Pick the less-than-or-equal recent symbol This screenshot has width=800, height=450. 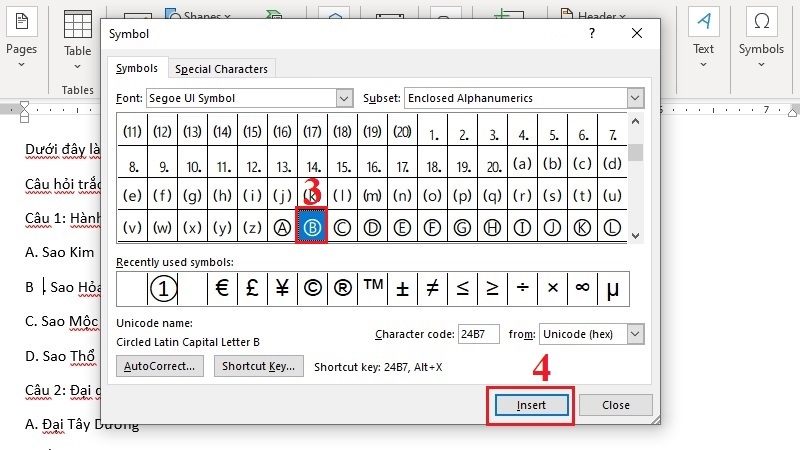pos(463,289)
